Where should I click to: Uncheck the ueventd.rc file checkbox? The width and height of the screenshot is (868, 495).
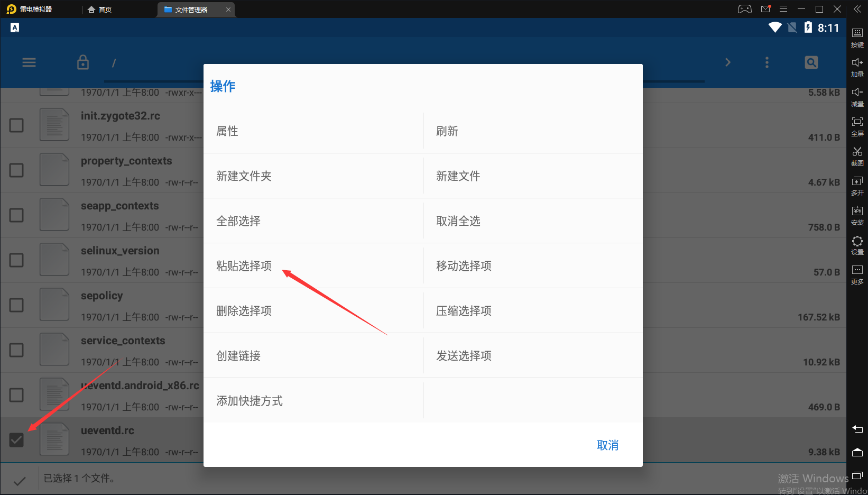[x=16, y=439]
